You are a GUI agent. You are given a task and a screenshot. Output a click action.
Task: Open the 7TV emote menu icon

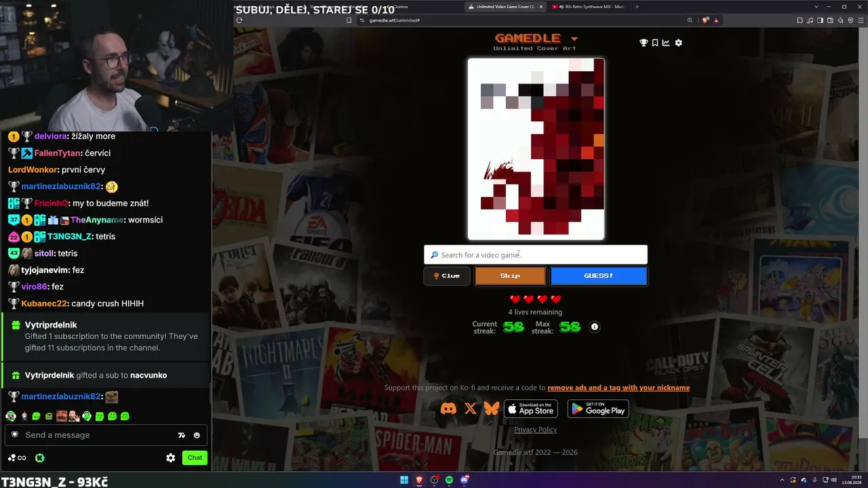pyautogui.click(x=182, y=435)
